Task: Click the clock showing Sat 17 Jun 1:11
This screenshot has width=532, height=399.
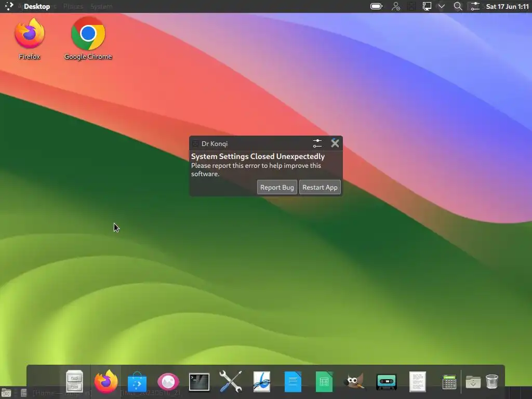Action: pos(507,6)
